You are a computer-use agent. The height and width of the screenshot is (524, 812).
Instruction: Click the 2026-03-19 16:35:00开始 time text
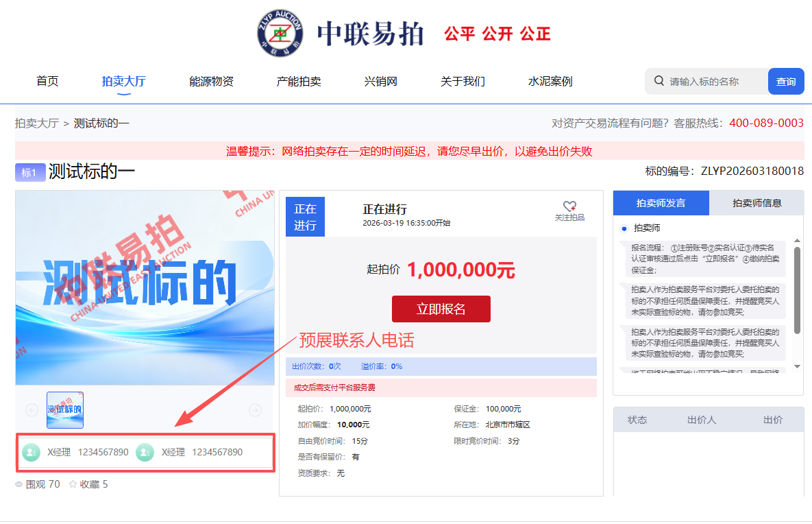[406, 223]
